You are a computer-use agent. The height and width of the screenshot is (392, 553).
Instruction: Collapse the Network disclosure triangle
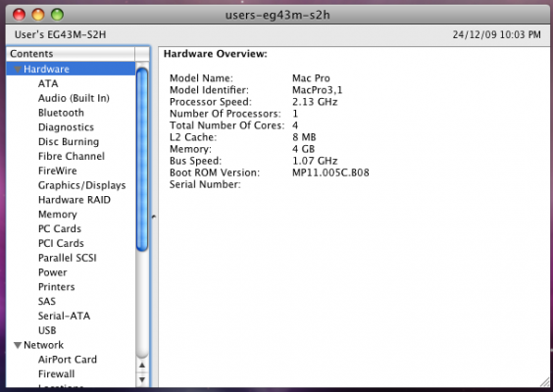pos(18,345)
